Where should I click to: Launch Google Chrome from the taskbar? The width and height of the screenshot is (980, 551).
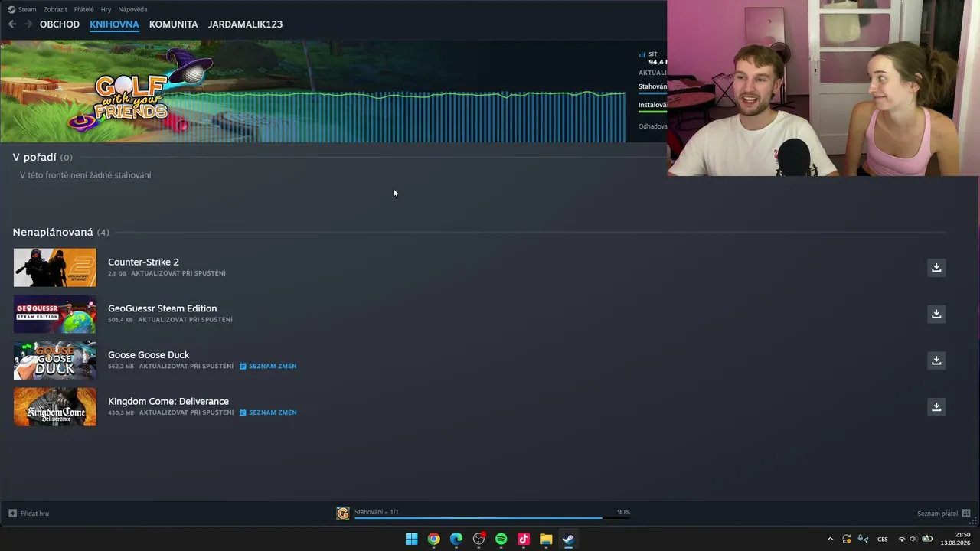tap(434, 539)
